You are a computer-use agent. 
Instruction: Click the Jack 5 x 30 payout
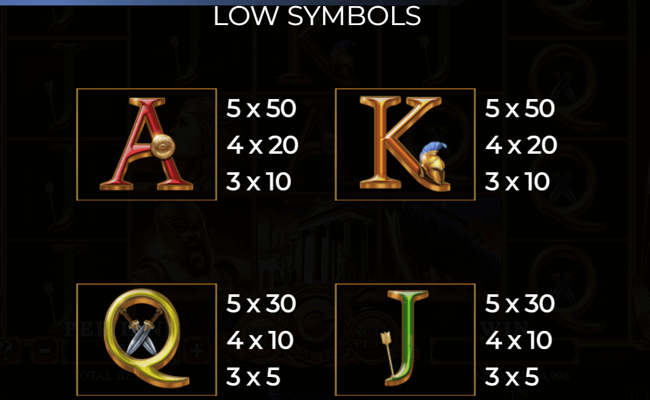point(520,304)
